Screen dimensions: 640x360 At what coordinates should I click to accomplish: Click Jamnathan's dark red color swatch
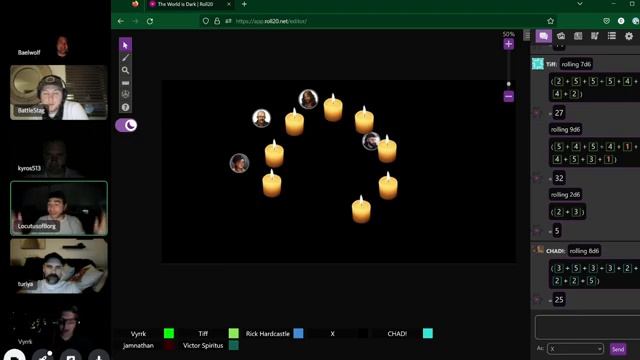point(169,345)
